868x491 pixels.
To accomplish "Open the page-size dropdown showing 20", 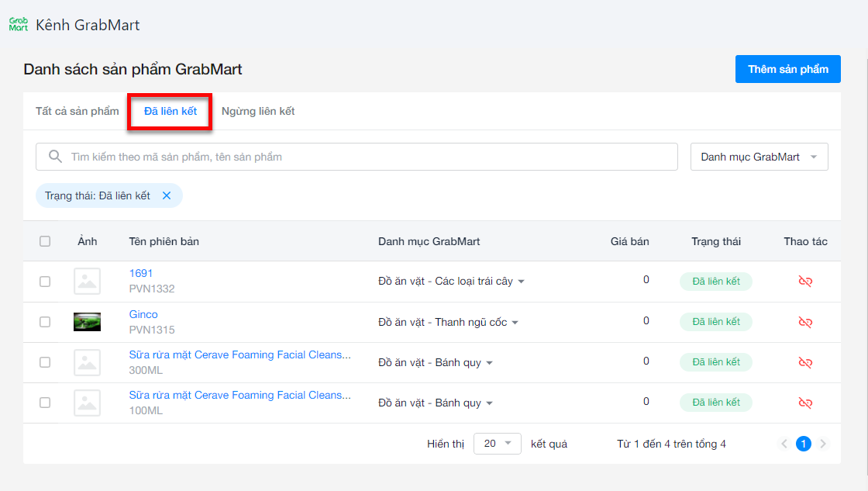I will (497, 444).
